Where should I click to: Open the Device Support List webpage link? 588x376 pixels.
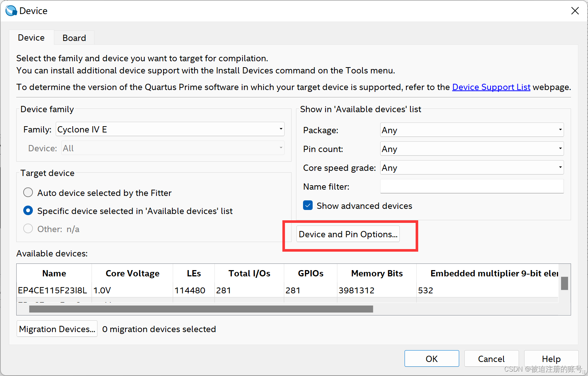491,87
